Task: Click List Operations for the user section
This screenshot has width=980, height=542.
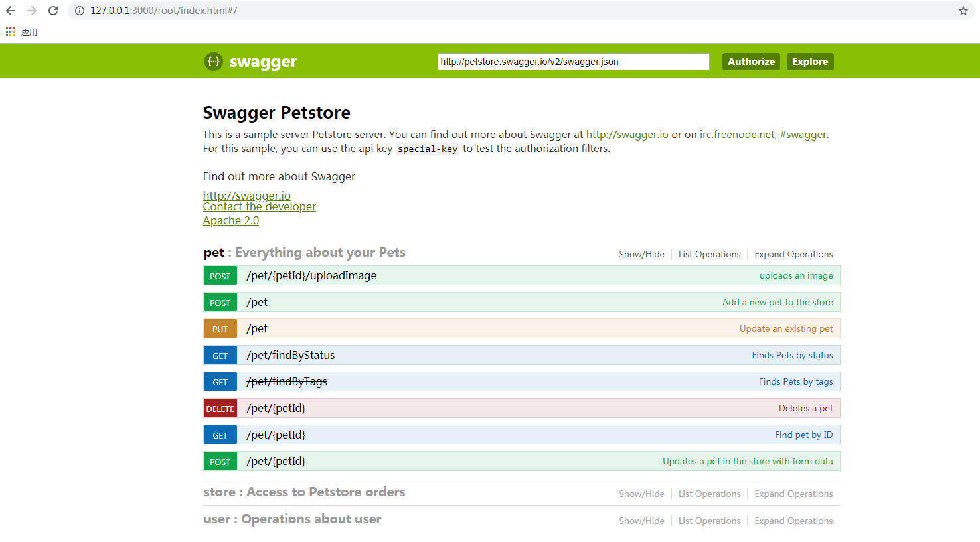Action: [709, 521]
